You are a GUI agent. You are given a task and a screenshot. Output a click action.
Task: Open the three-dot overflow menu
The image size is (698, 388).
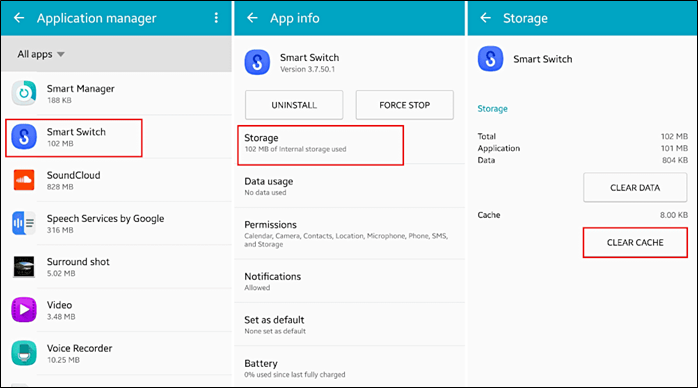coord(216,18)
